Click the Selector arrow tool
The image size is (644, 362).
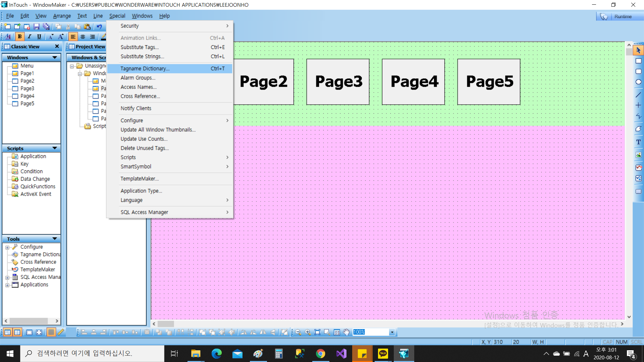638,50
